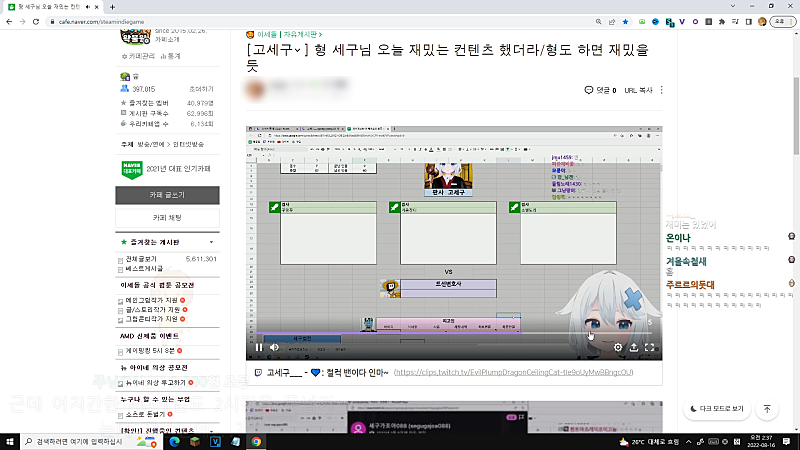Image resolution: width=800 pixels, height=450 pixels.
Task: Enter fullscreen mode on the video
Action: [x=650, y=348]
